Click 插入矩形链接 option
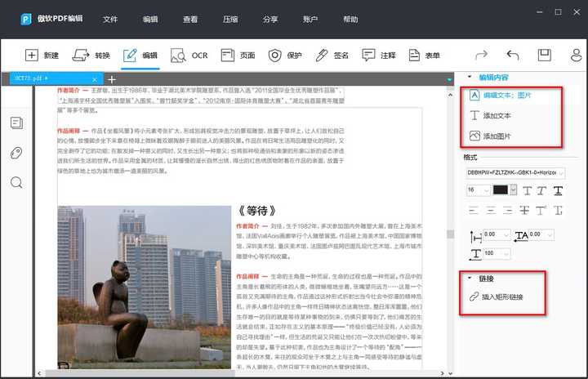Screen dimensions: 588x379 click(x=497, y=297)
